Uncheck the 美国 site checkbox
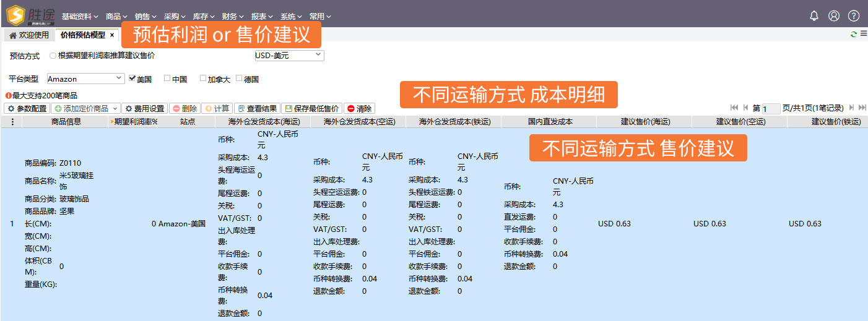Viewport: 868px width, 321px height. 132,79
